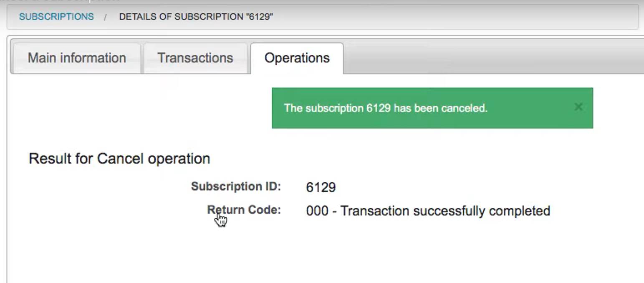Open the Transactions tab
Image resolution: width=644 pixels, height=283 pixels.
195,58
